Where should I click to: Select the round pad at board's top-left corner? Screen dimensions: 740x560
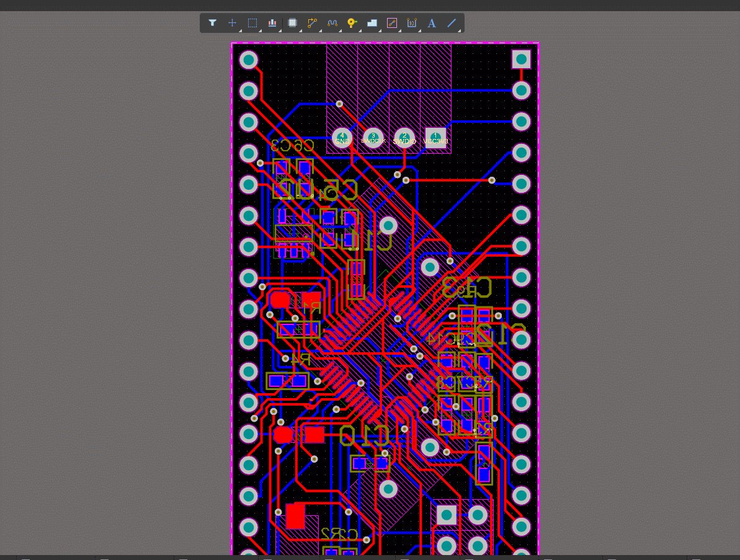click(x=249, y=60)
